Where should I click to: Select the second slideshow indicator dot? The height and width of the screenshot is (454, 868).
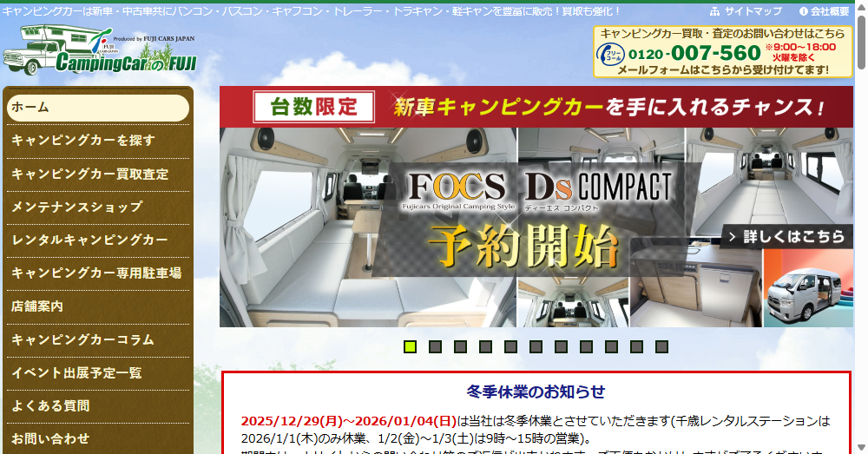coord(436,347)
